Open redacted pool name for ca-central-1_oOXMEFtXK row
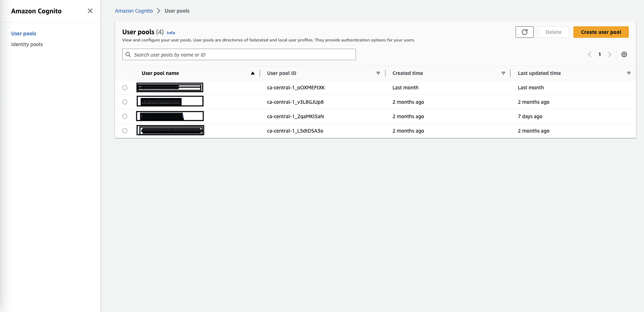 [x=170, y=88]
